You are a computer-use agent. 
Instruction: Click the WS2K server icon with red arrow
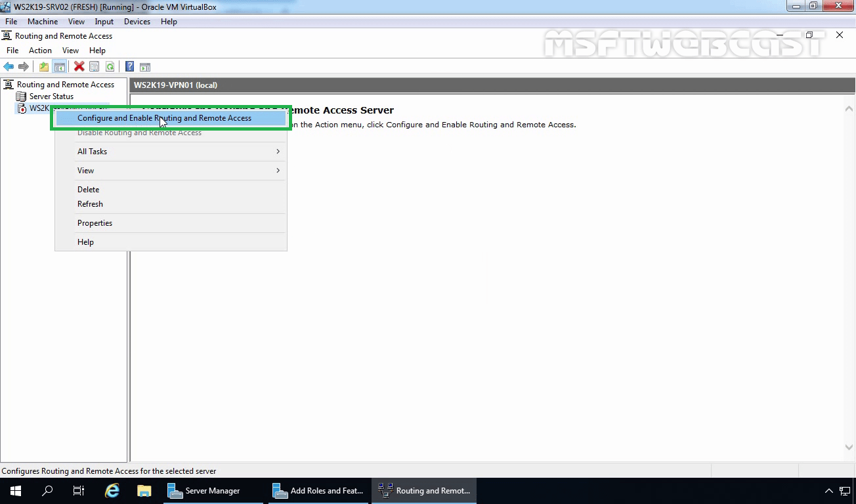[21, 108]
